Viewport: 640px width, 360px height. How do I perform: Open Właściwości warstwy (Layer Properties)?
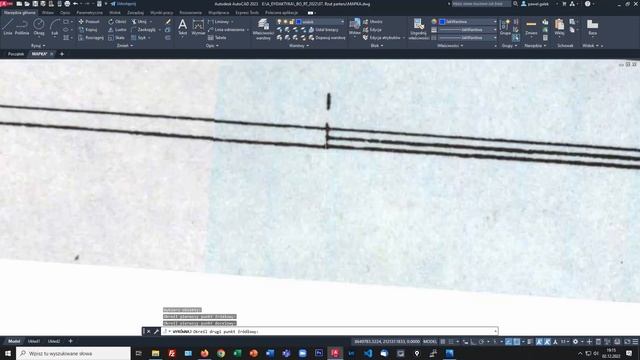(263, 29)
